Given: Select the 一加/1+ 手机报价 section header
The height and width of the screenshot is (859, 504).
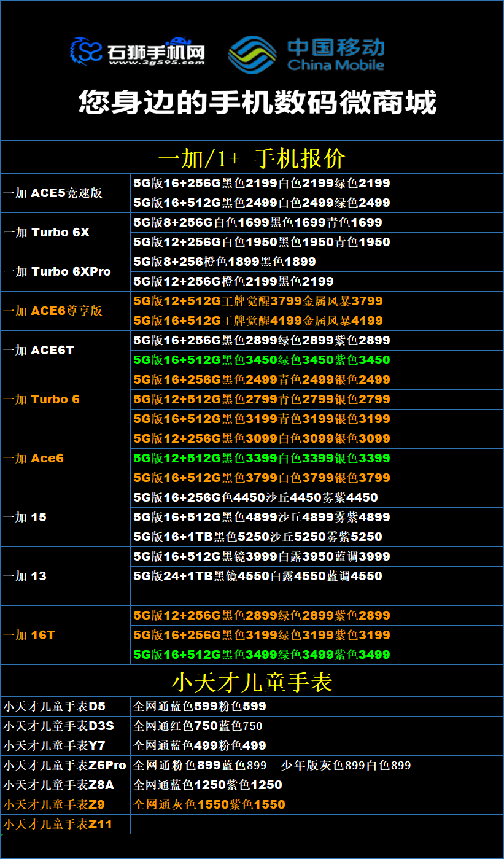Looking at the screenshot, I should [x=252, y=158].
